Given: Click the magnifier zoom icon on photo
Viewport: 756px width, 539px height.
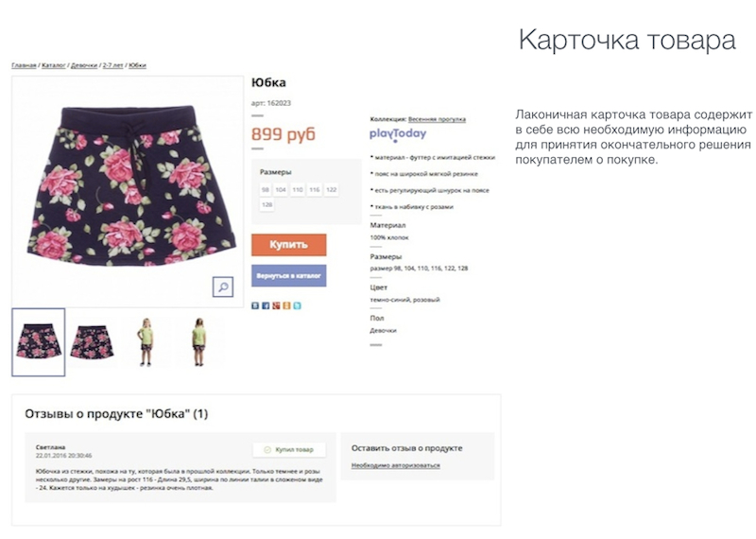Looking at the screenshot, I should [x=223, y=287].
